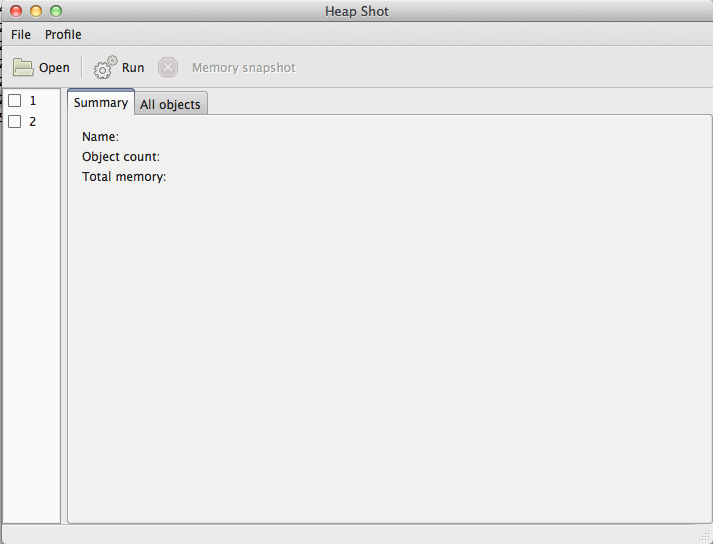Click the Run text label in toolbar

point(133,68)
